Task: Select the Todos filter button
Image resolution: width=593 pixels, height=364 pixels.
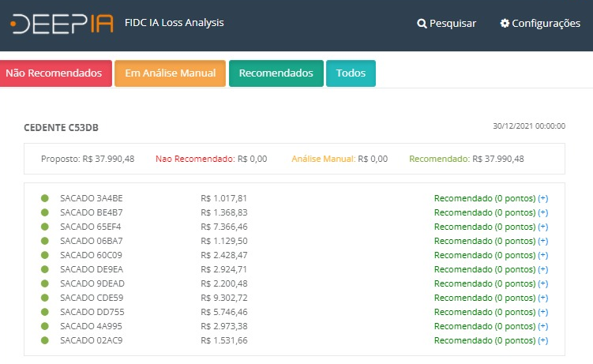Action: click(x=351, y=73)
